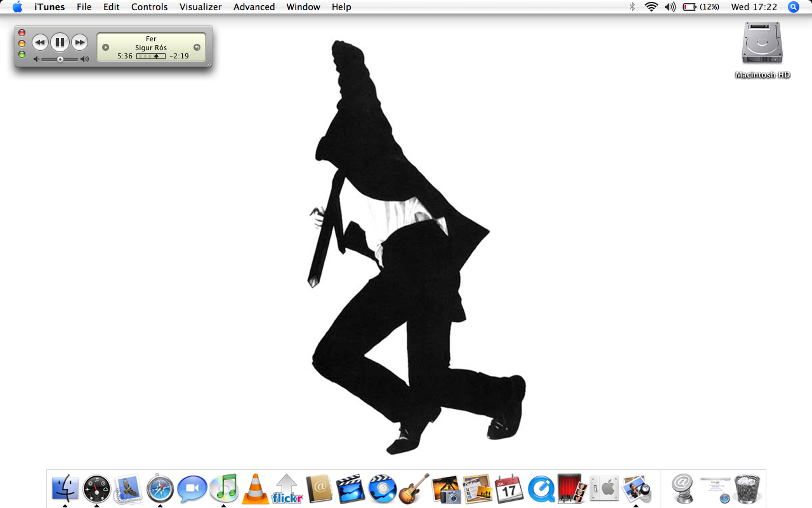This screenshot has height=508, width=812.
Task: Click the Bluetooth status icon
Action: pos(632,7)
